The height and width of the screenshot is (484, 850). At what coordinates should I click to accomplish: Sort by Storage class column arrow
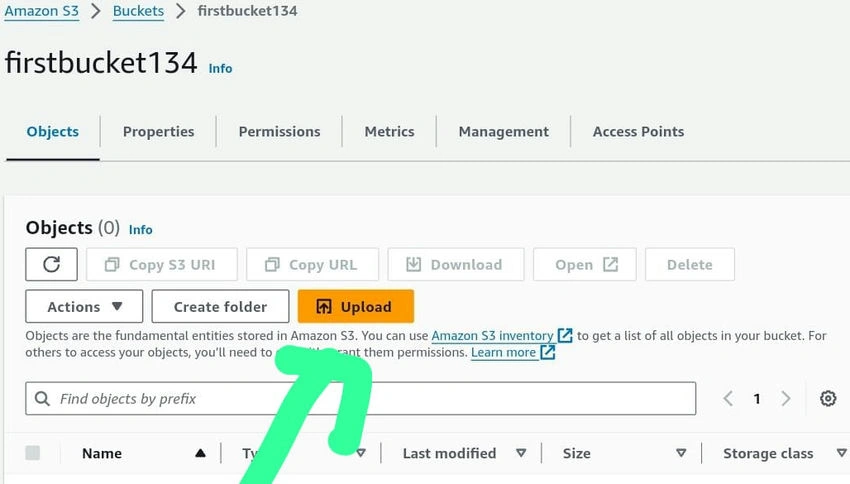841,453
